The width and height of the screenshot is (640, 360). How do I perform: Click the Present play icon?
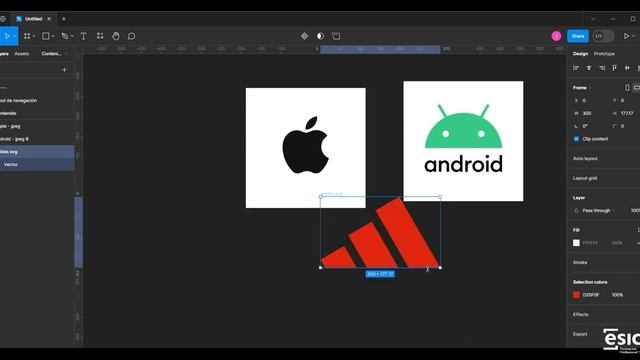tap(626, 36)
